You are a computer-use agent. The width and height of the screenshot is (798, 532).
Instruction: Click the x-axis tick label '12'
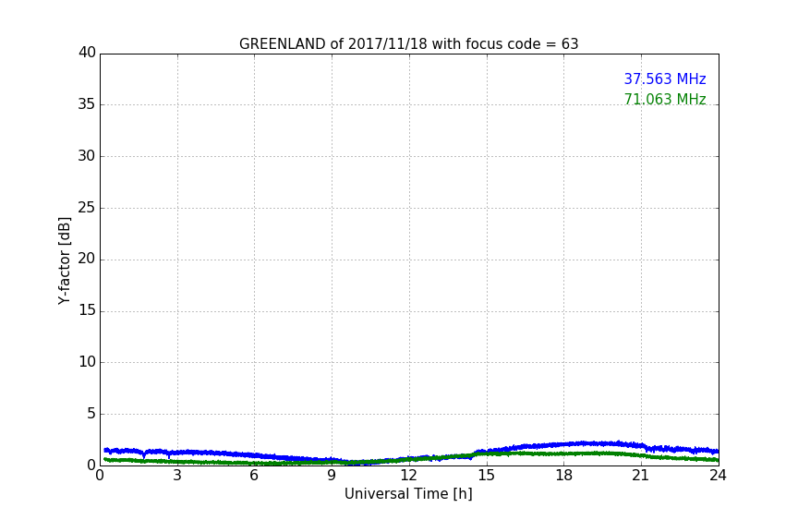(x=408, y=476)
